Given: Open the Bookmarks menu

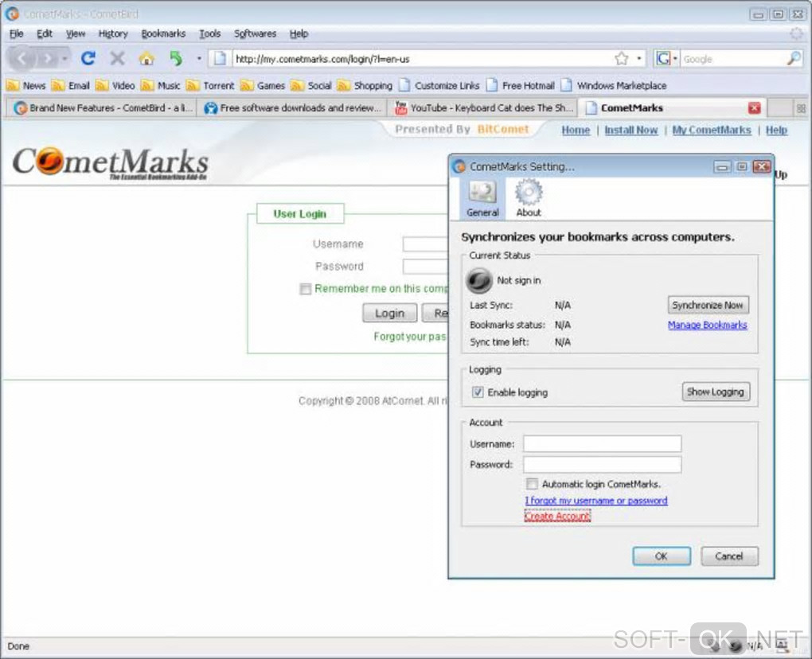Looking at the screenshot, I should (x=163, y=33).
